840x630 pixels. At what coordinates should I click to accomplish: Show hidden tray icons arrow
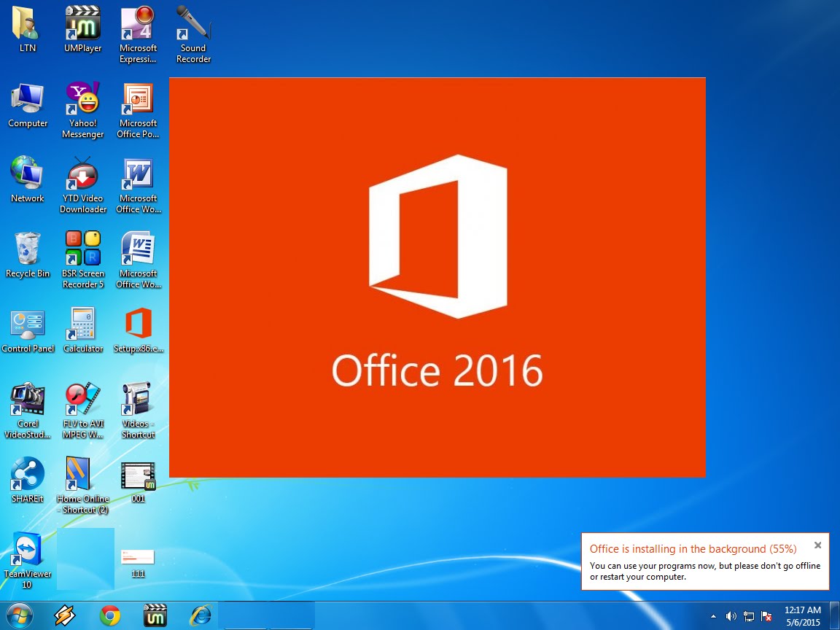tap(713, 617)
